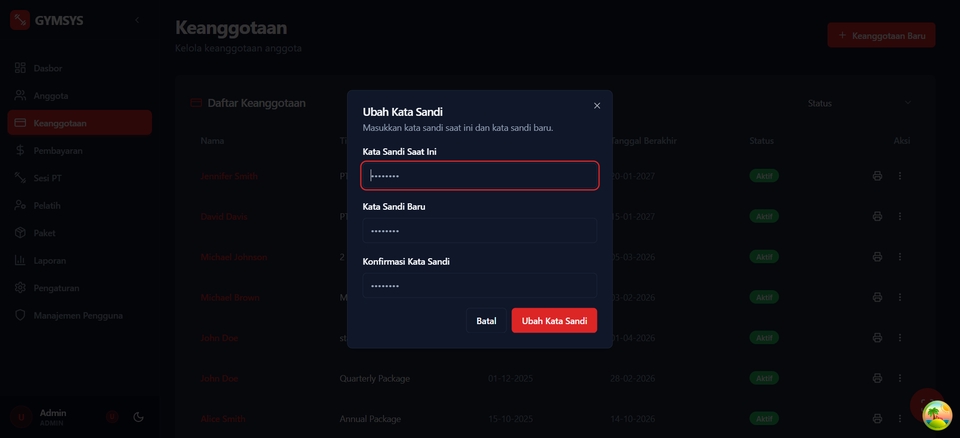This screenshot has width=960, height=438.
Task: Open the actions menu for David Davis
Action: point(899,216)
